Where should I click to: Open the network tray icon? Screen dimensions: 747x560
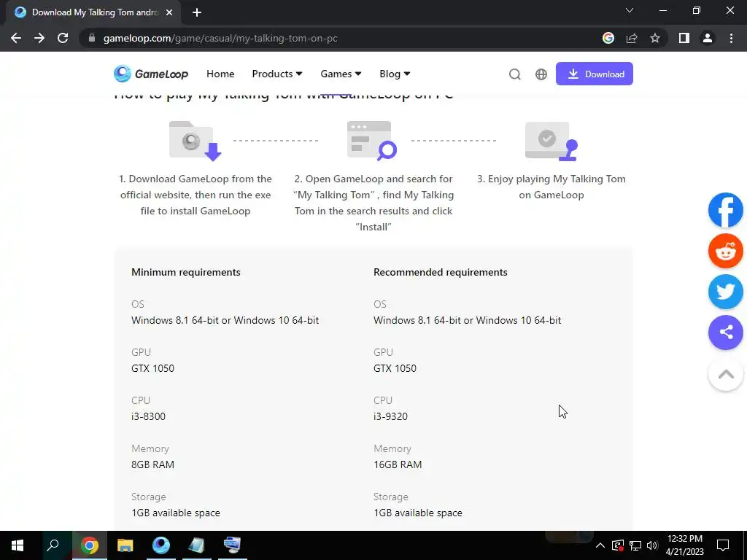[635, 545]
